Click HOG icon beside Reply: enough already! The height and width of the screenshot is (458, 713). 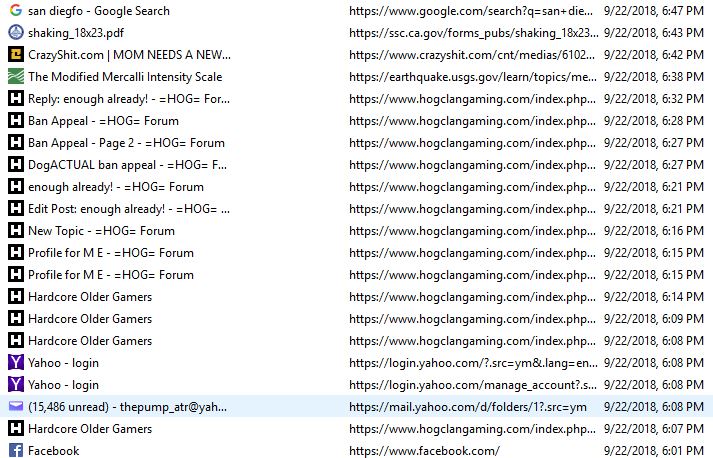(16, 98)
